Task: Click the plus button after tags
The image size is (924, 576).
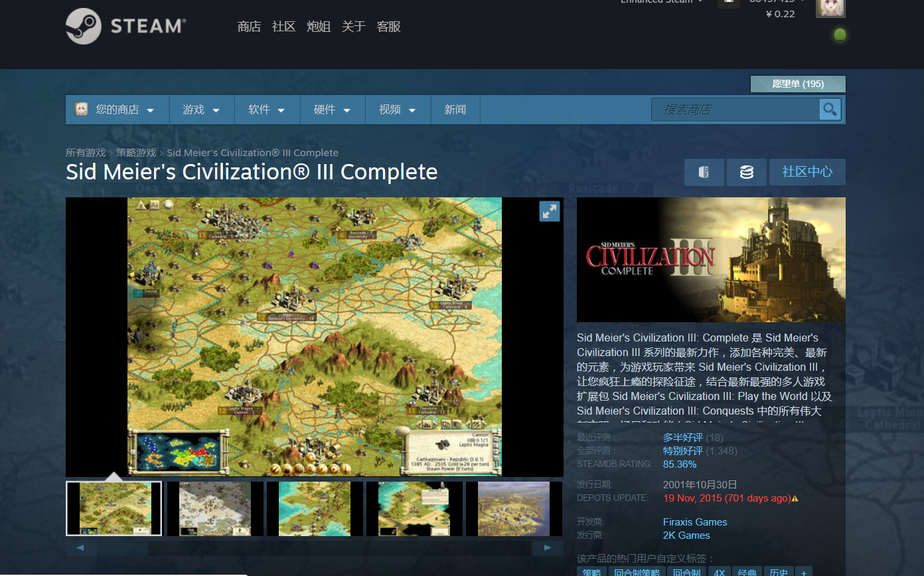Action: tap(803, 572)
